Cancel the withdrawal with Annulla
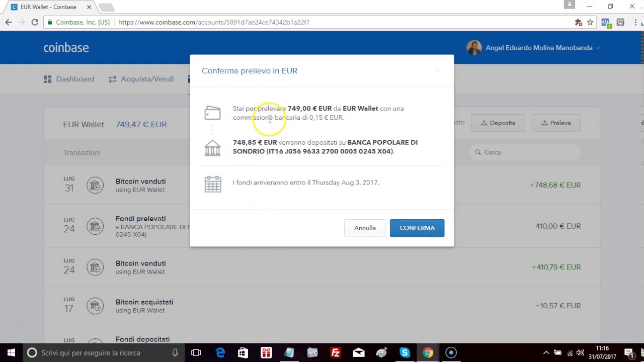This screenshot has width=644, height=362. [365, 228]
